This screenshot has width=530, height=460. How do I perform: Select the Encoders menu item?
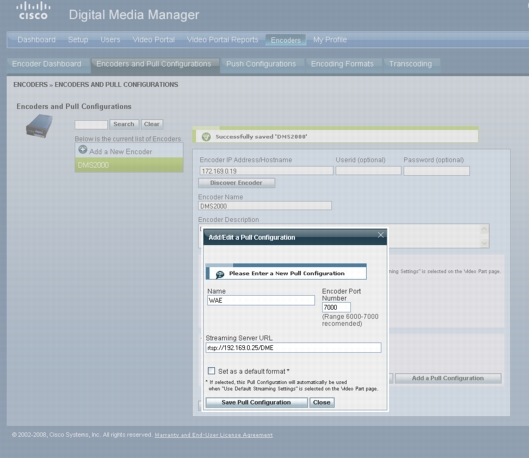[286, 40]
